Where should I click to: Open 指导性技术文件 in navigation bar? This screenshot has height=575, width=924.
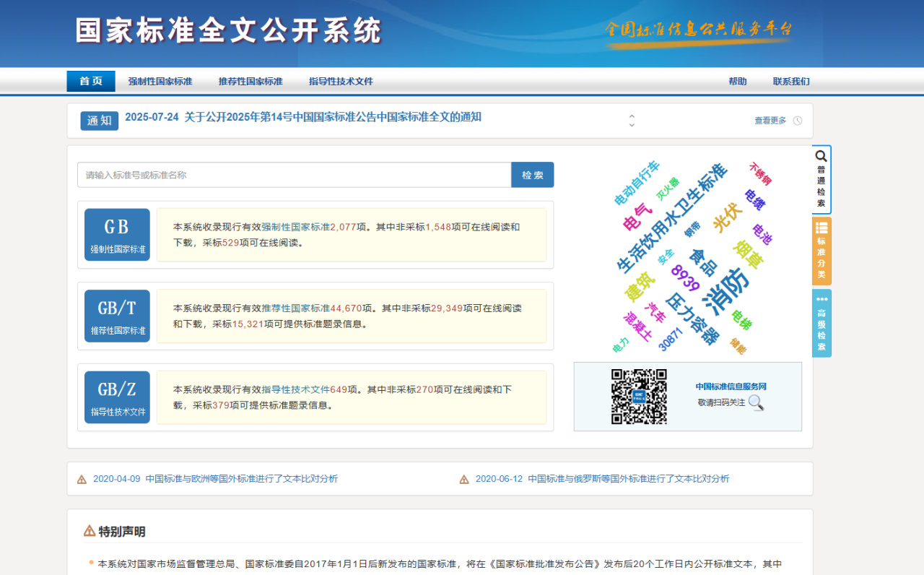341,82
